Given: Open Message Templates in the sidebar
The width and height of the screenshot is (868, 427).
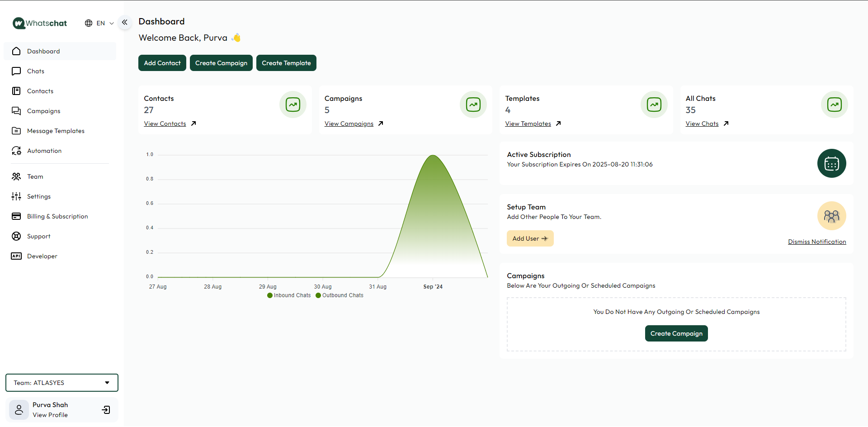Looking at the screenshot, I should pos(60,131).
